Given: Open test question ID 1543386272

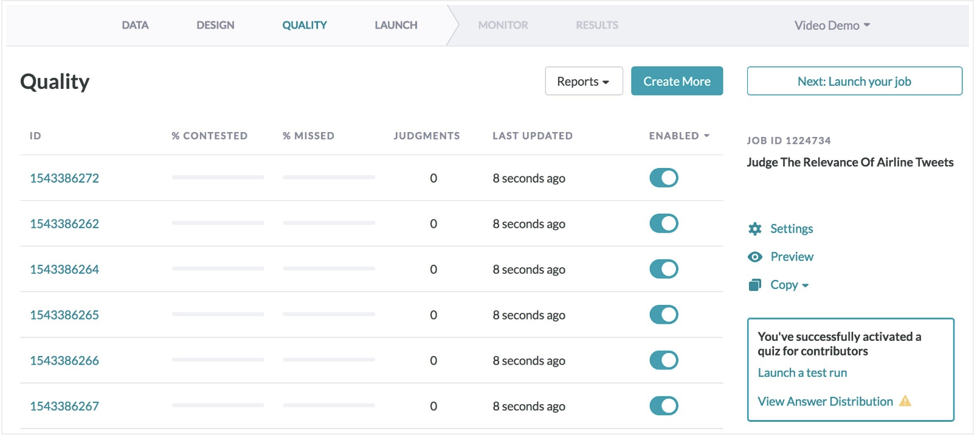Looking at the screenshot, I should tap(64, 178).
